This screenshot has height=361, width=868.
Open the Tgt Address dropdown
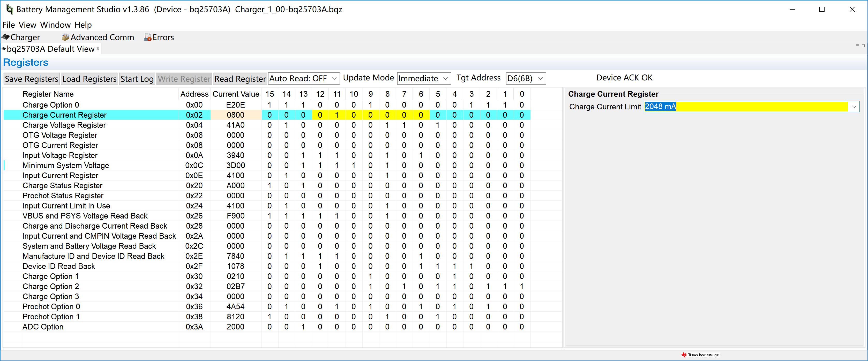click(526, 78)
